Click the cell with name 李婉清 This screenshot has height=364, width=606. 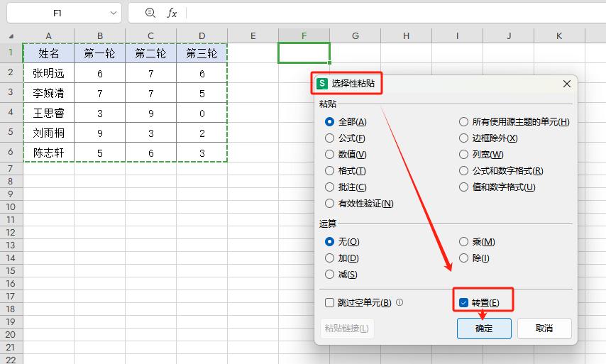[x=49, y=93]
